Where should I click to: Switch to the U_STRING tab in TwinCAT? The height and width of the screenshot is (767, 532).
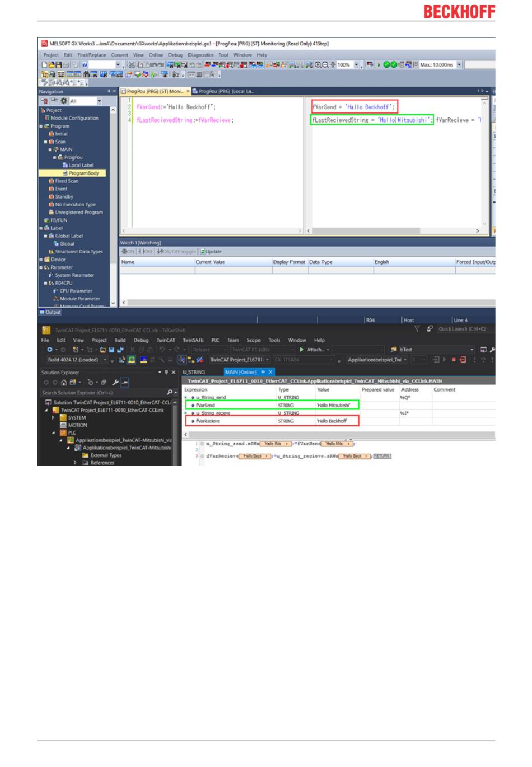[x=194, y=372]
